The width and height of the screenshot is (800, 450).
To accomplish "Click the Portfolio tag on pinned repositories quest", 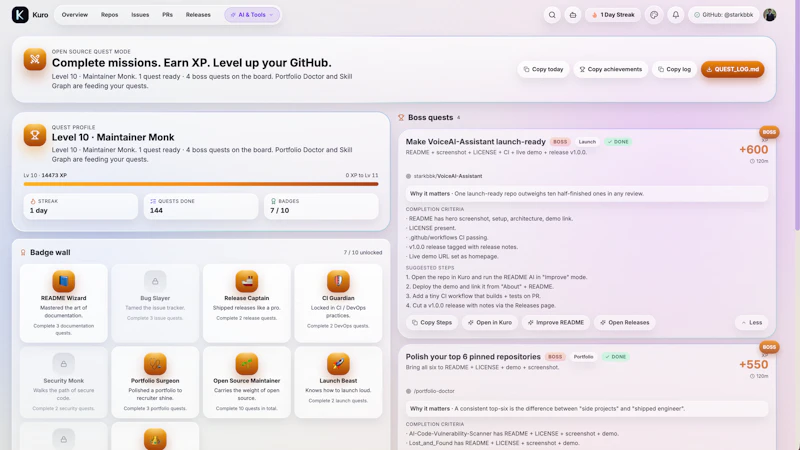I will pyautogui.click(x=583, y=357).
